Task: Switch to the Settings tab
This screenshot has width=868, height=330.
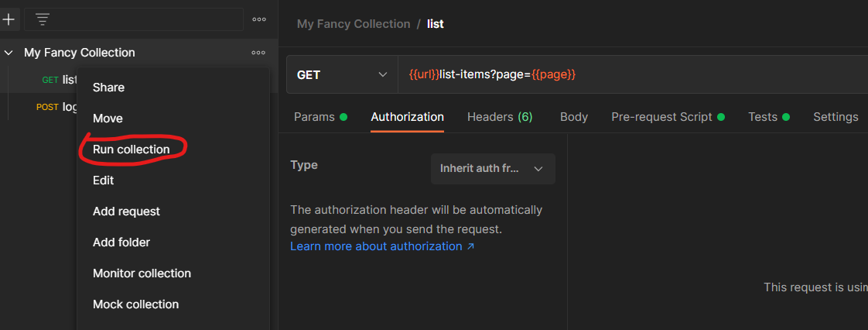Action: pyautogui.click(x=836, y=117)
